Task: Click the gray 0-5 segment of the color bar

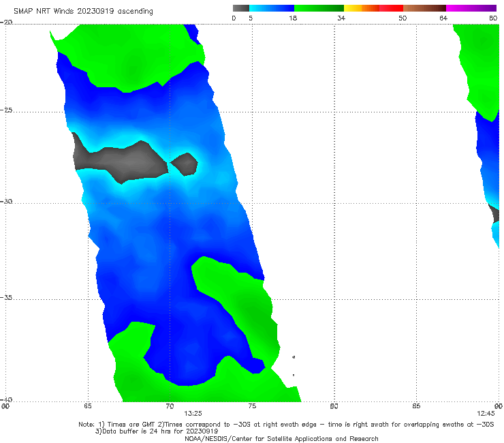Action: (x=240, y=8)
